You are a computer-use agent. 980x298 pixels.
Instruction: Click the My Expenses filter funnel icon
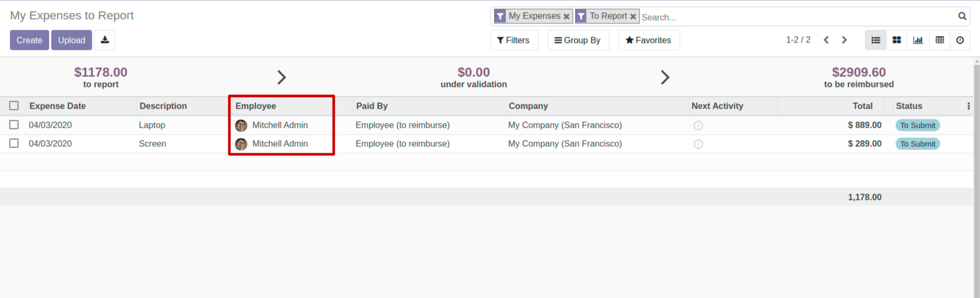(x=500, y=16)
